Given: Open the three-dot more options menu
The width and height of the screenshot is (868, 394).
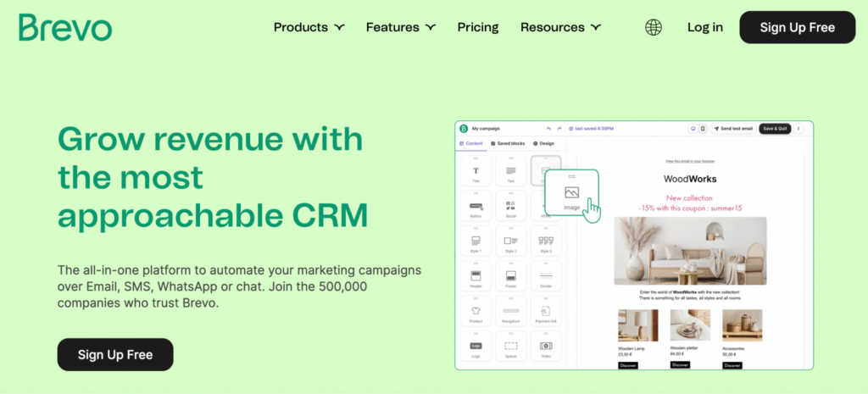Looking at the screenshot, I should coord(798,129).
